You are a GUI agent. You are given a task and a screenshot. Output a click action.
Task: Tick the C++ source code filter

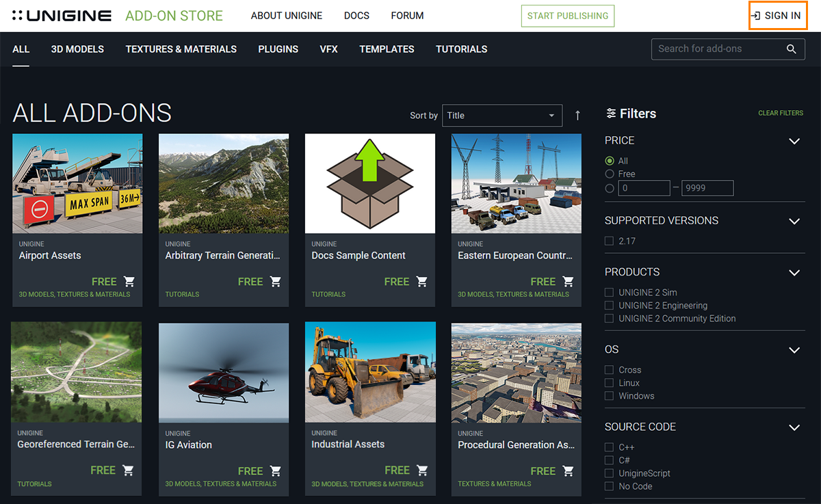[610, 447]
